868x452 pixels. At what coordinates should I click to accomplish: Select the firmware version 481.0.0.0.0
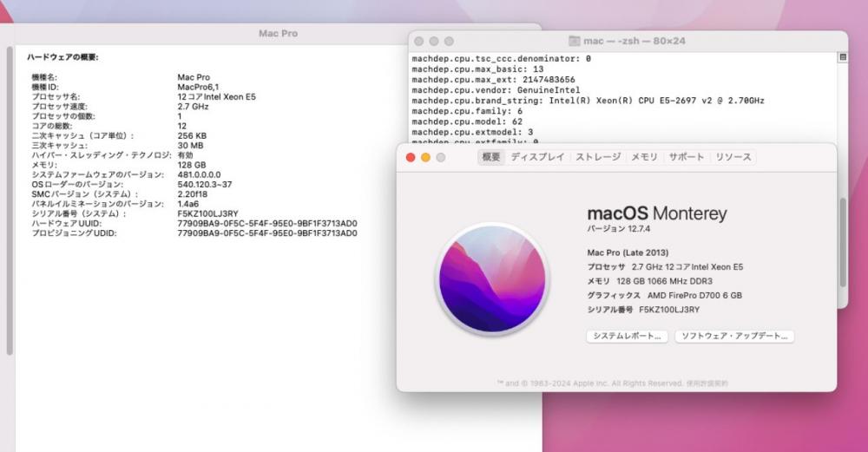pos(199,174)
